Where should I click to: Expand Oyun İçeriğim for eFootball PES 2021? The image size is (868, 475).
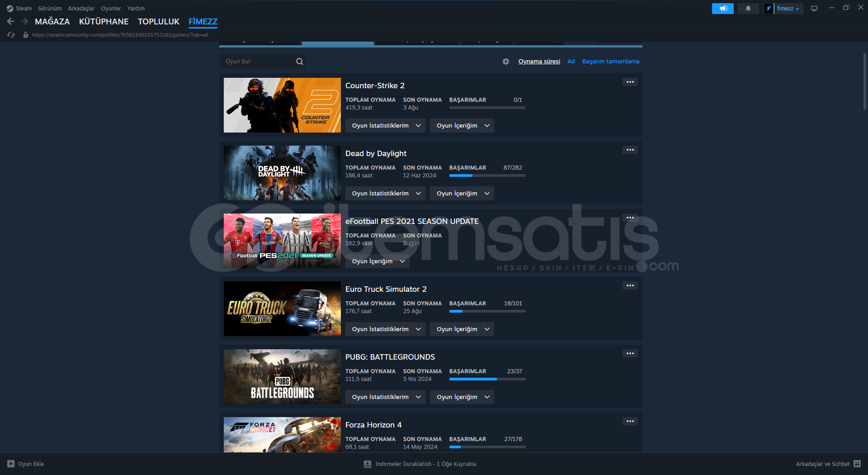377,261
